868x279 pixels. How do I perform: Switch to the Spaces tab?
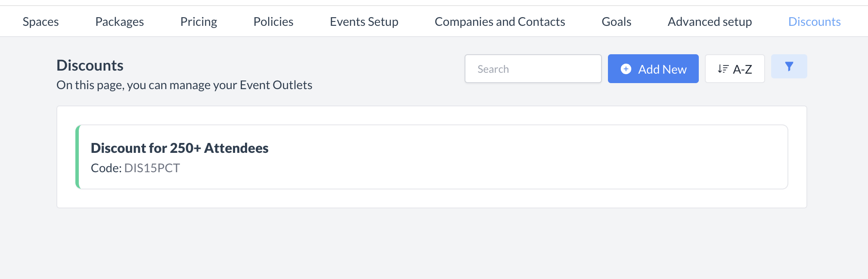(40, 22)
